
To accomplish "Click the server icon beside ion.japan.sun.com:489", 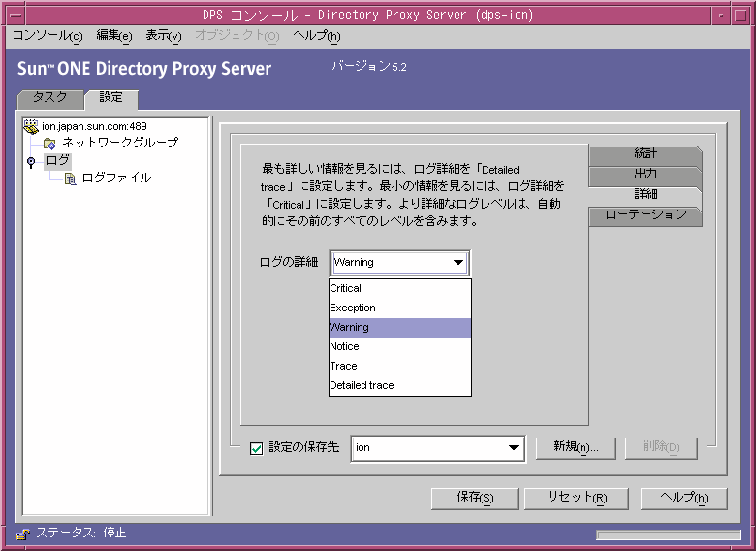I will click(x=31, y=126).
